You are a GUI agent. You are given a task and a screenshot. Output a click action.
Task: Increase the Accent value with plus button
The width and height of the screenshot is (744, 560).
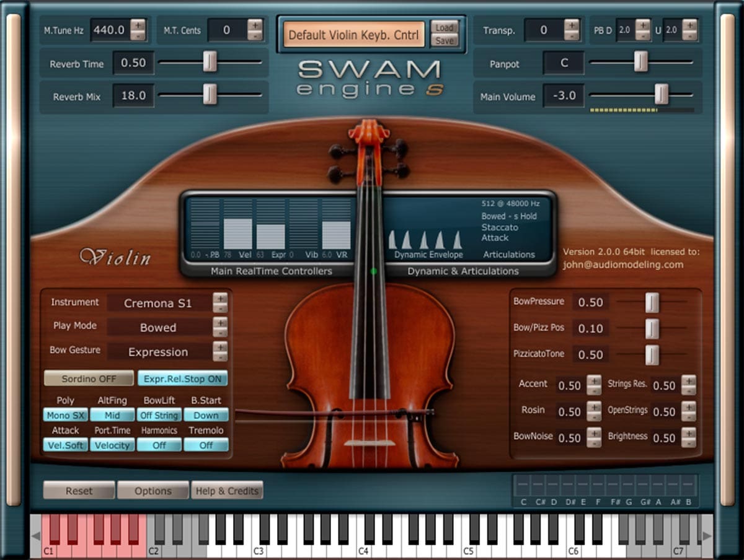pos(593,380)
